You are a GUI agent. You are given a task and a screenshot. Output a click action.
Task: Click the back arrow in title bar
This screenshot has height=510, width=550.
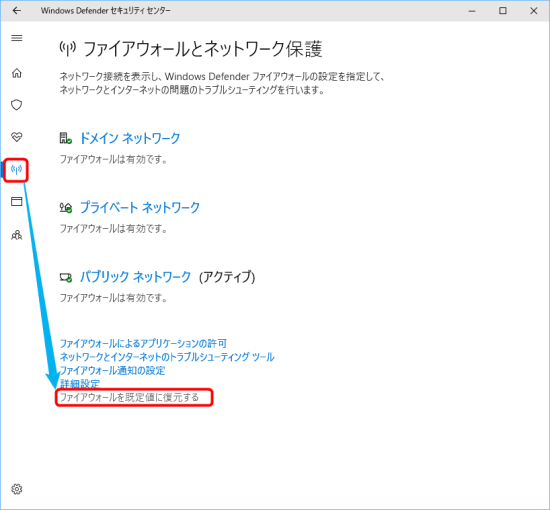coord(16,11)
